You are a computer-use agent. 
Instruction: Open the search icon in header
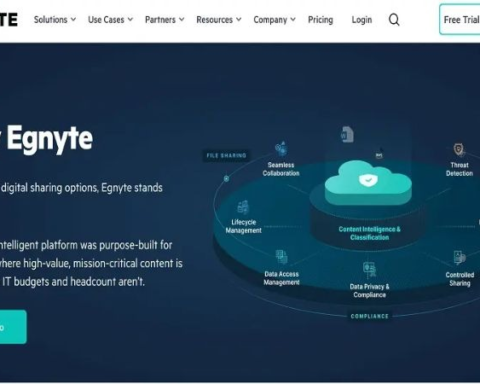[x=394, y=20]
